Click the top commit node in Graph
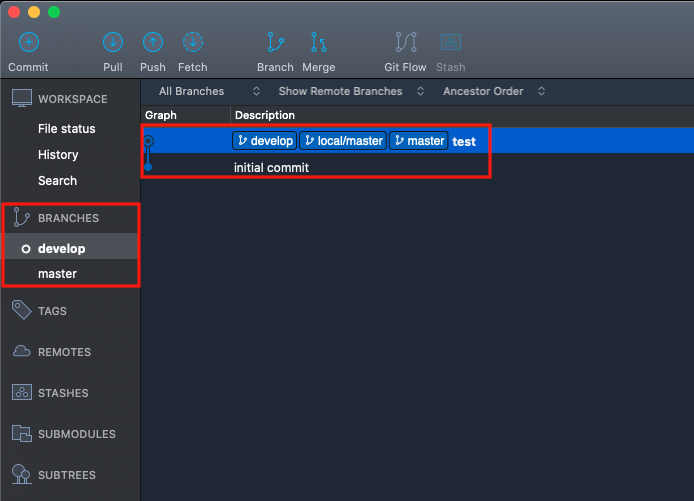The image size is (694, 501). (x=148, y=141)
